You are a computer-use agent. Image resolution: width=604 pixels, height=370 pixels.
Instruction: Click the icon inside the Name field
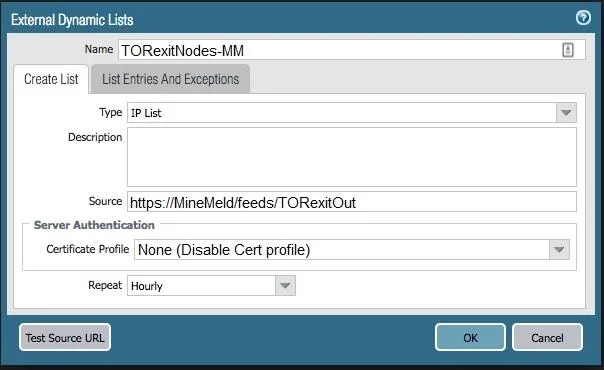tap(567, 50)
